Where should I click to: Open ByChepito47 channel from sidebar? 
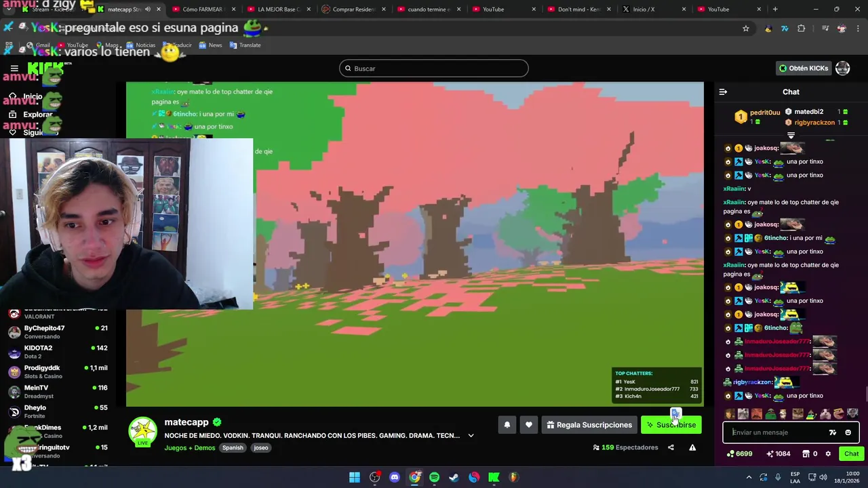(x=58, y=332)
